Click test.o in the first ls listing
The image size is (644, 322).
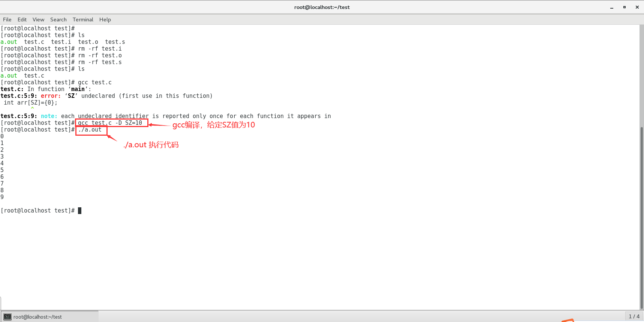pyautogui.click(x=88, y=42)
